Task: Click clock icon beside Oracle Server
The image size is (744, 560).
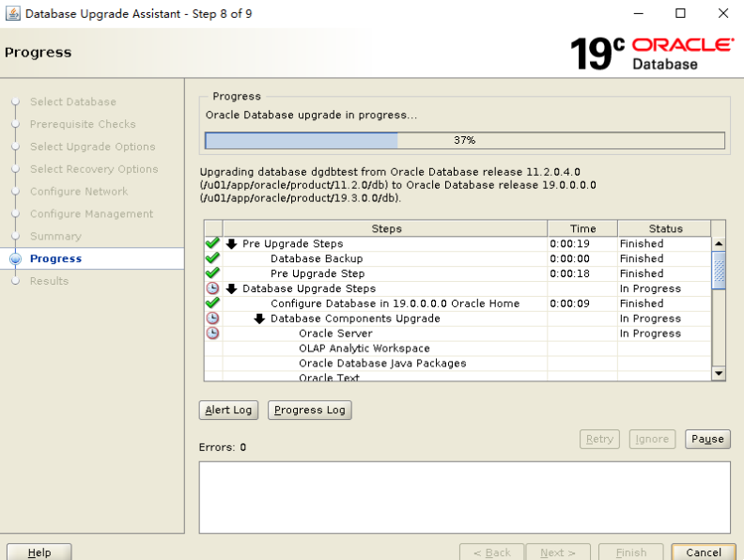Action: click(212, 334)
